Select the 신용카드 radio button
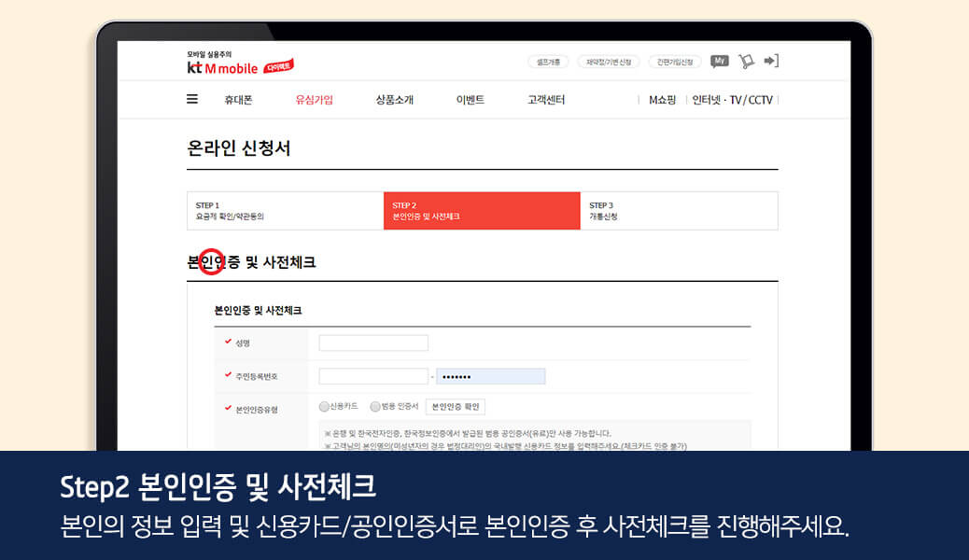The height and width of the screenshot is (560, 969). 324,407
